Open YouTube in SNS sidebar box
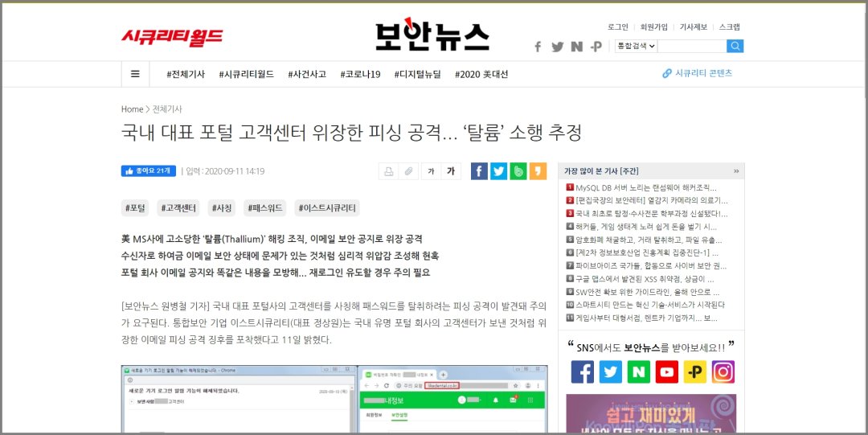Viewport: 868px width, 435px height. pos(667,371)
